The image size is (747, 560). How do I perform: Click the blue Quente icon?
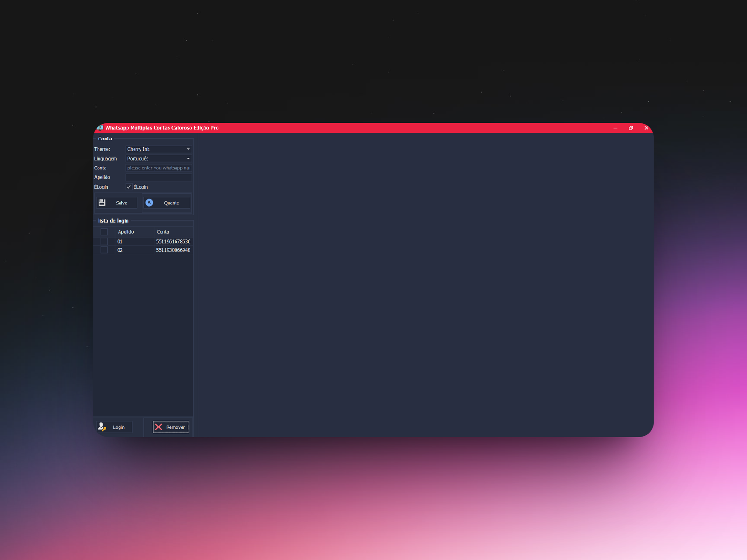(x=149, y=203)
